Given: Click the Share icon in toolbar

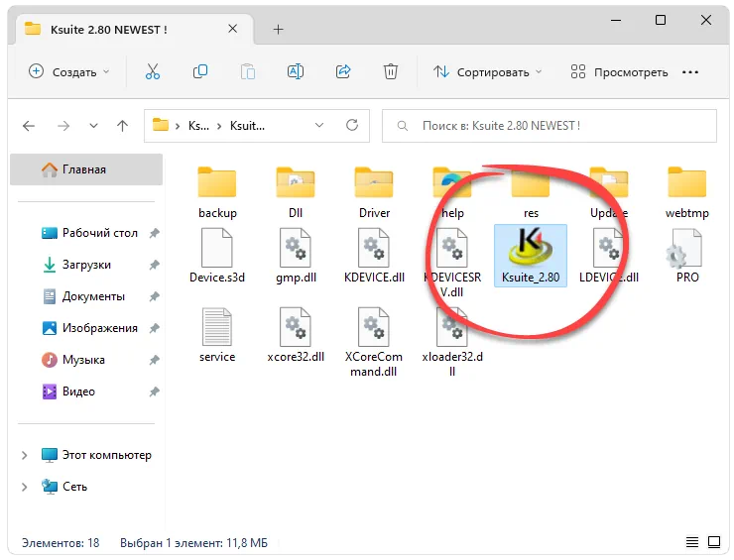Looking at the screenshot, I should [343, 71].
